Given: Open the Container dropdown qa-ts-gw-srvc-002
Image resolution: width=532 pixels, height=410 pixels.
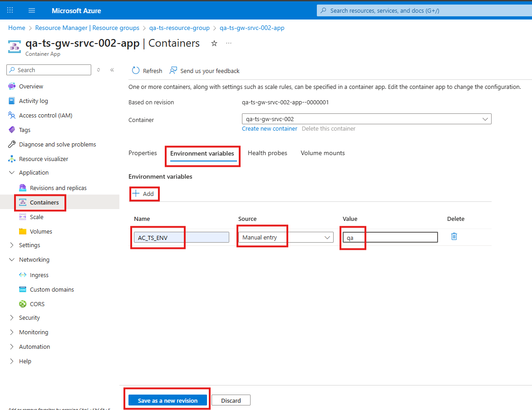Looking at the screenshot, I should pos(366,119).
